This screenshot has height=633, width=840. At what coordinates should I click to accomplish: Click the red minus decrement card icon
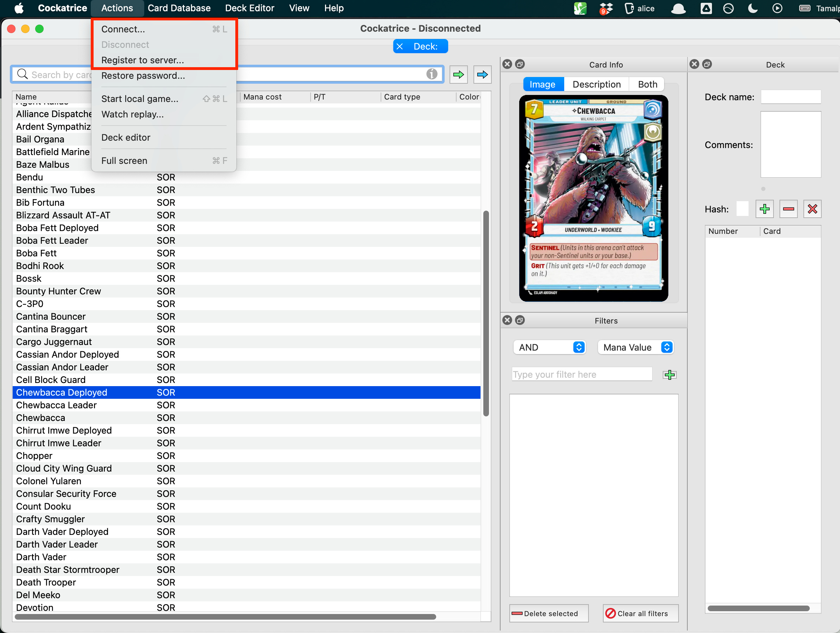coord(788,209)
